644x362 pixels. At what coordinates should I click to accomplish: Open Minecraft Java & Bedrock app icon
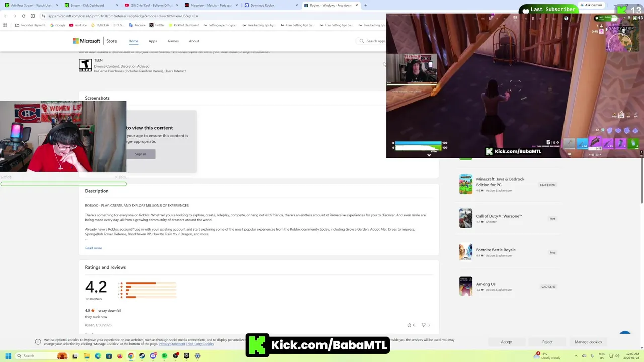pyautogui.click(x=466, y=185)
